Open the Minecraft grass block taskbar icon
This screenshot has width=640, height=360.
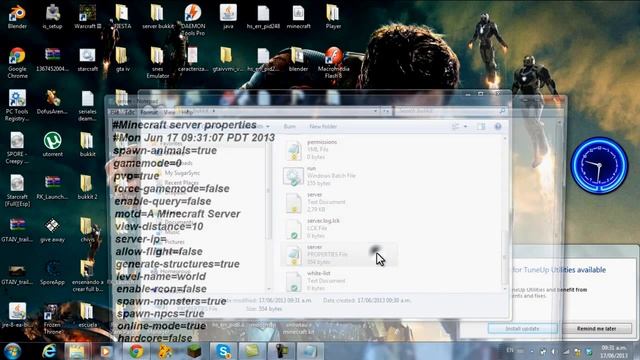(x=194, y=351)
